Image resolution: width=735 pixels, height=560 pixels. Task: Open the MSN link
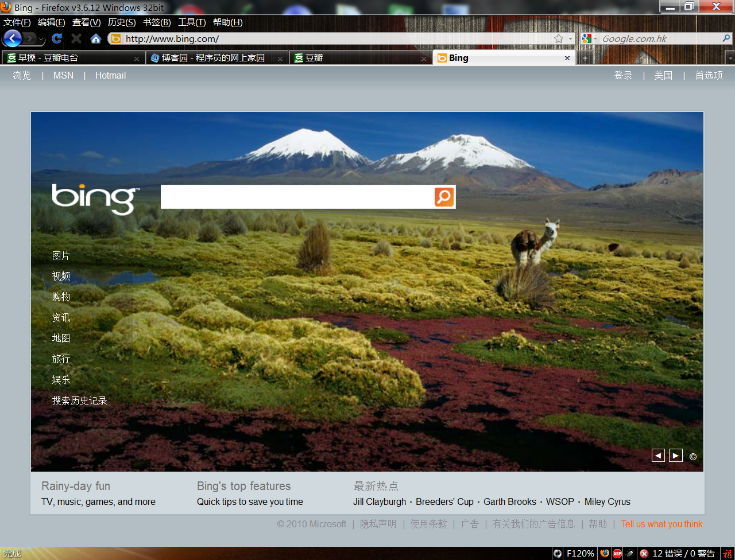coord(63,75)
